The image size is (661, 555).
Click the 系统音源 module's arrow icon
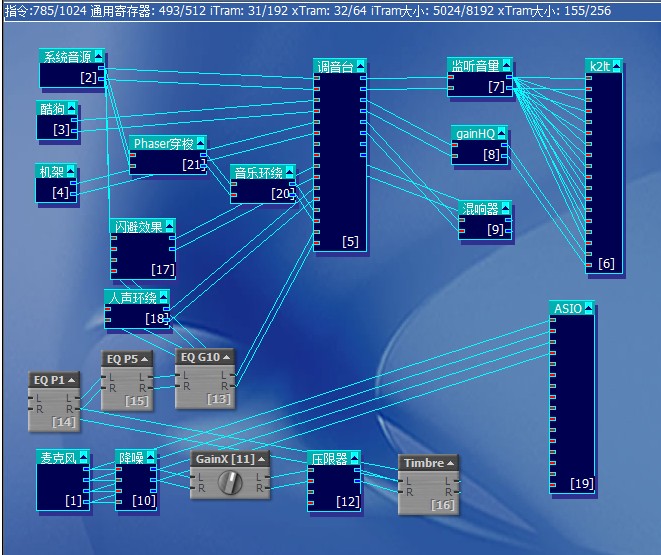tap(98, 57)
